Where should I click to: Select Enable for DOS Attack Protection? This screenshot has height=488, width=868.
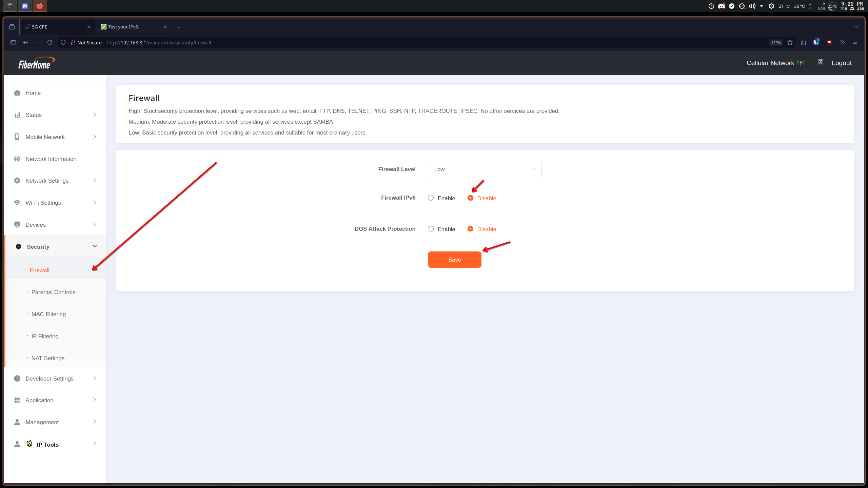(431, 229)
